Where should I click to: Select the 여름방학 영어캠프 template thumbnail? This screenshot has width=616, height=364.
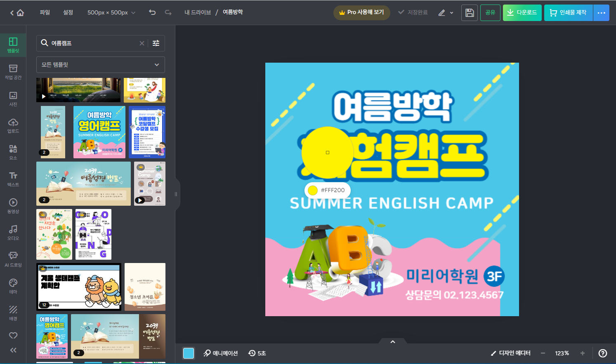point(99,132)
